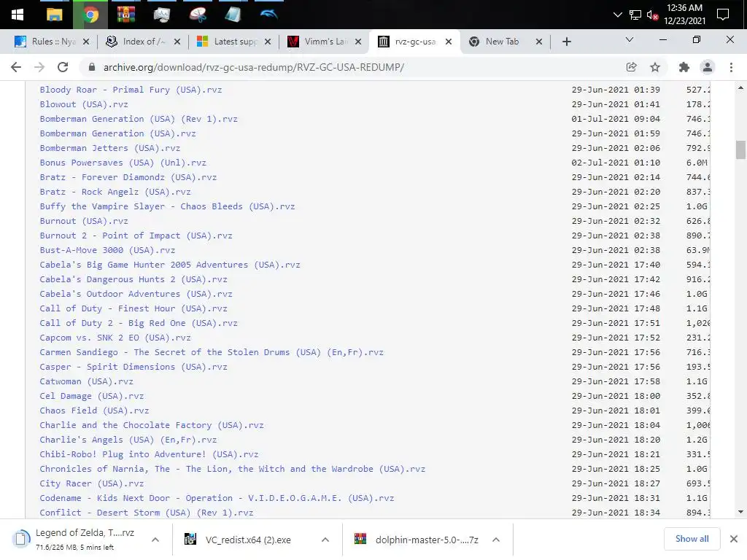
Task: Close the Rules :: Nyaa tab
Action: (86, 42)
